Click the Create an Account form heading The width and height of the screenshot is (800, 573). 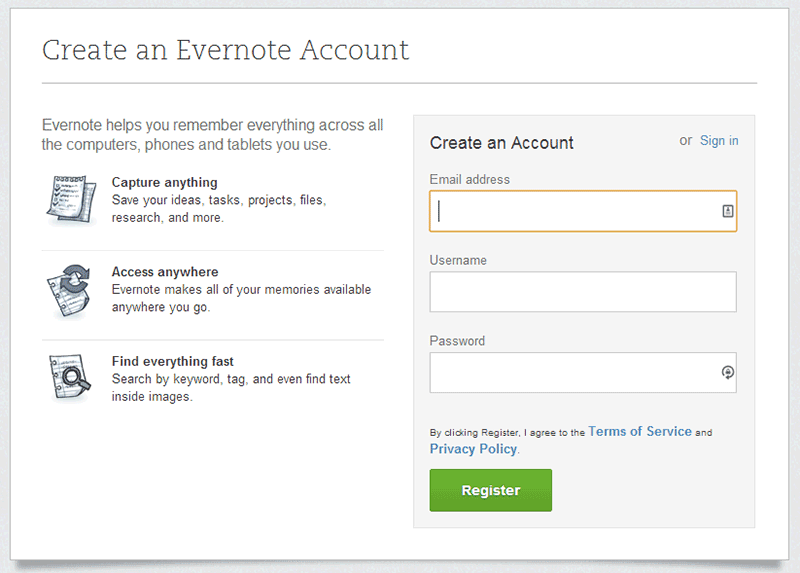coord(502,142)
